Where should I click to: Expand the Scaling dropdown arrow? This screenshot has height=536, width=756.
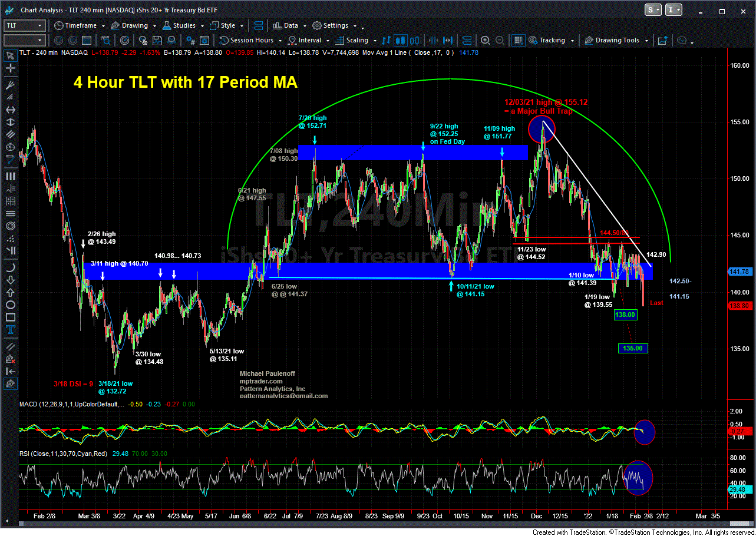pos(374,41)
